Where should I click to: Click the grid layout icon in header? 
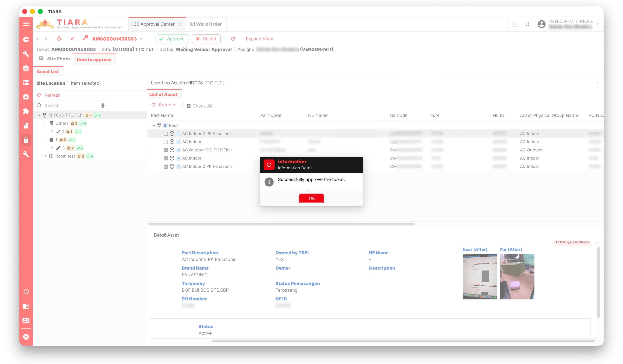coord(515,24)
